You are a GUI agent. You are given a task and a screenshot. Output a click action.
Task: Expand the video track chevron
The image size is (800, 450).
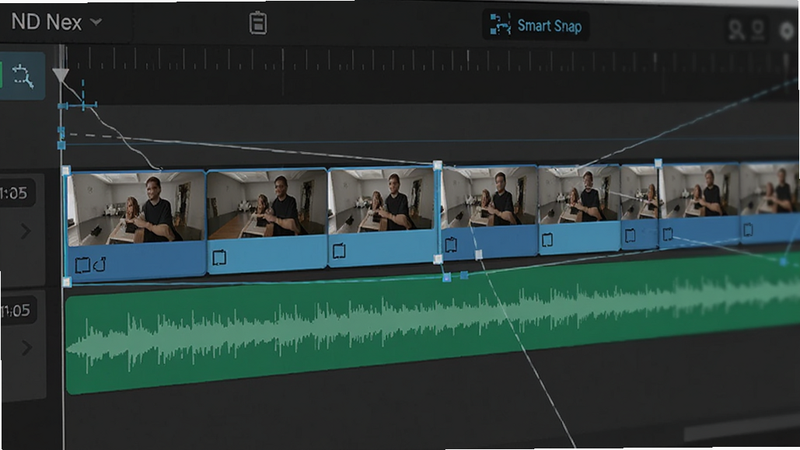coord(26,231)
